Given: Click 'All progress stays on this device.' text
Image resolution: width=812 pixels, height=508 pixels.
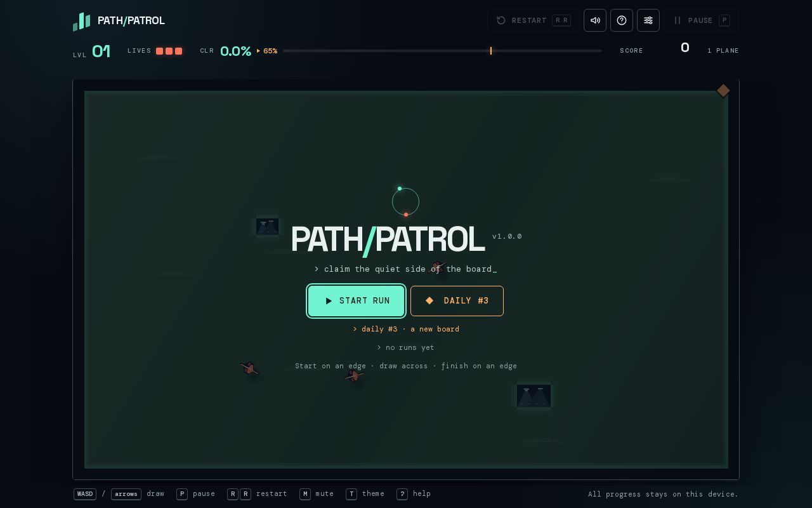Looking at the screenshot, I should [663, 494].
